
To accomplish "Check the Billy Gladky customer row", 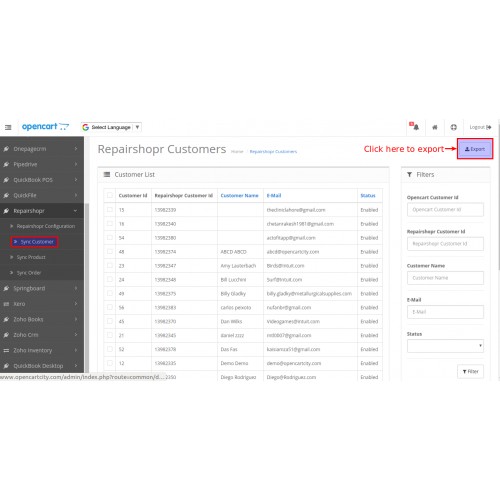I will pos(110,293).
